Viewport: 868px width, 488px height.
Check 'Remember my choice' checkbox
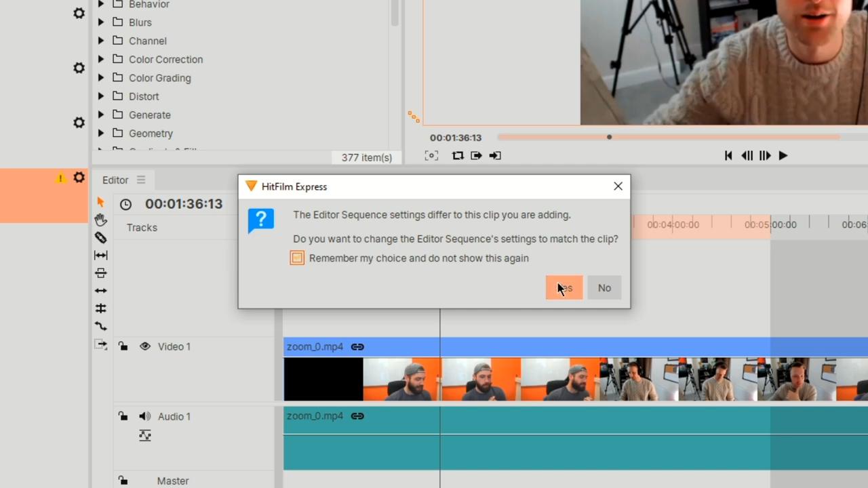click(297, 258)
